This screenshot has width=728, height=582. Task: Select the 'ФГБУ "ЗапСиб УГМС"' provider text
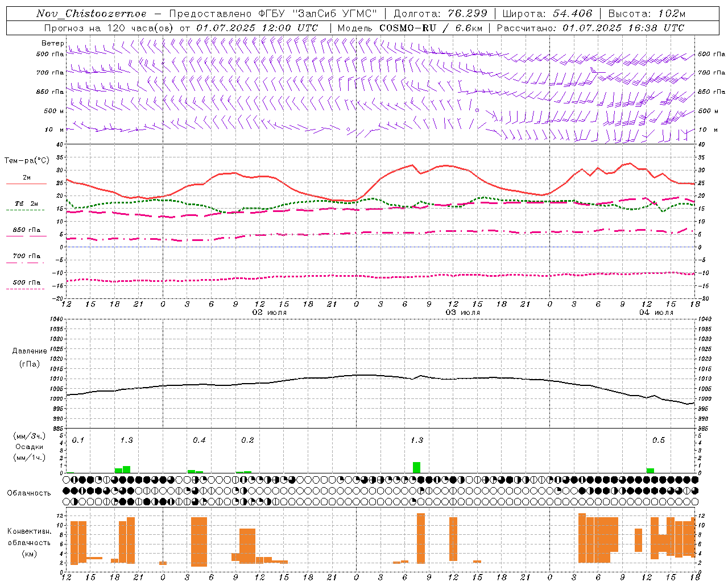pos(318,14)
